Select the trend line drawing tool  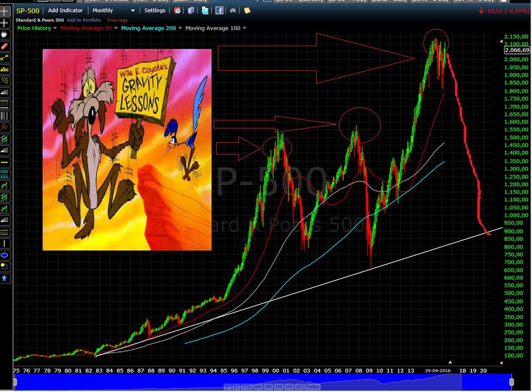tap(5, 58)
